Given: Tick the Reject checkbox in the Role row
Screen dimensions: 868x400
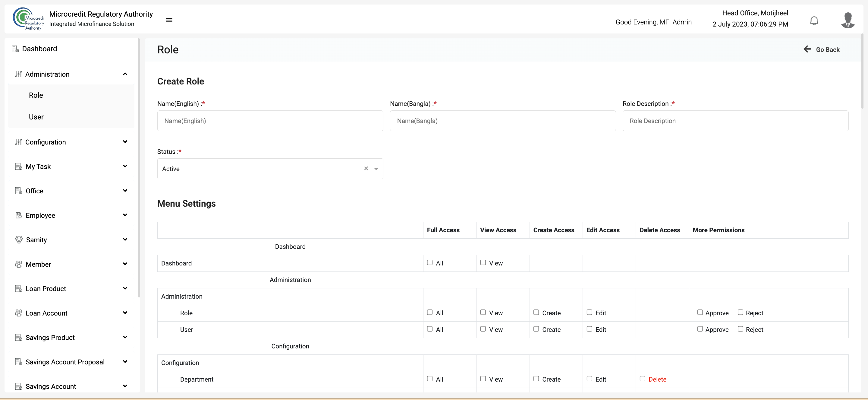Looking at the screenshot, I should click(740, 312).
